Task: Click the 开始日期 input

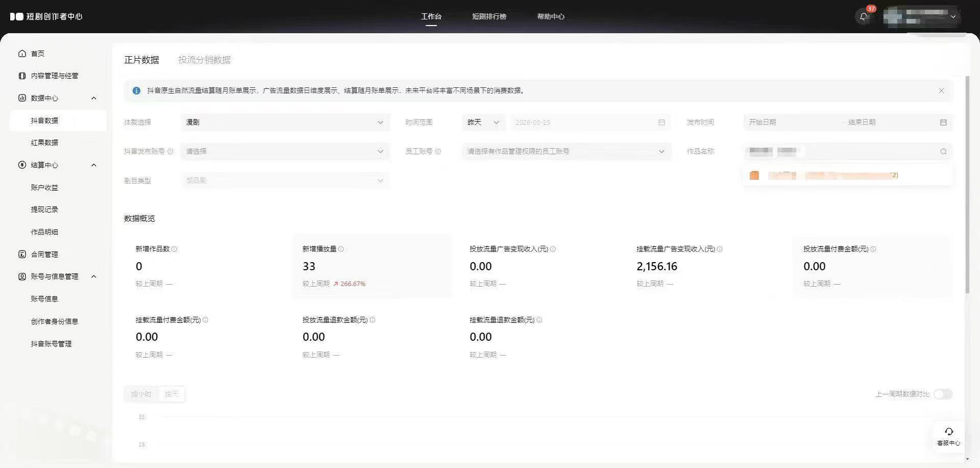Action: pyautogui.click(x=791, y=122)
